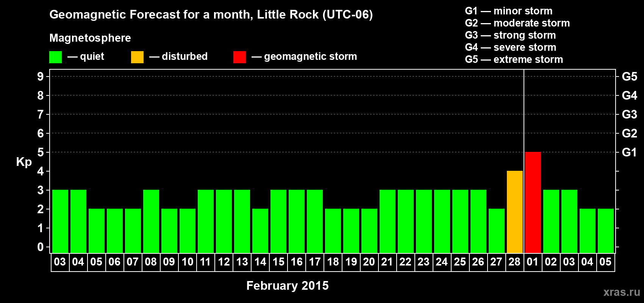Click the Magnetosphere heading
644x303 pixels.
coord(90,38)
